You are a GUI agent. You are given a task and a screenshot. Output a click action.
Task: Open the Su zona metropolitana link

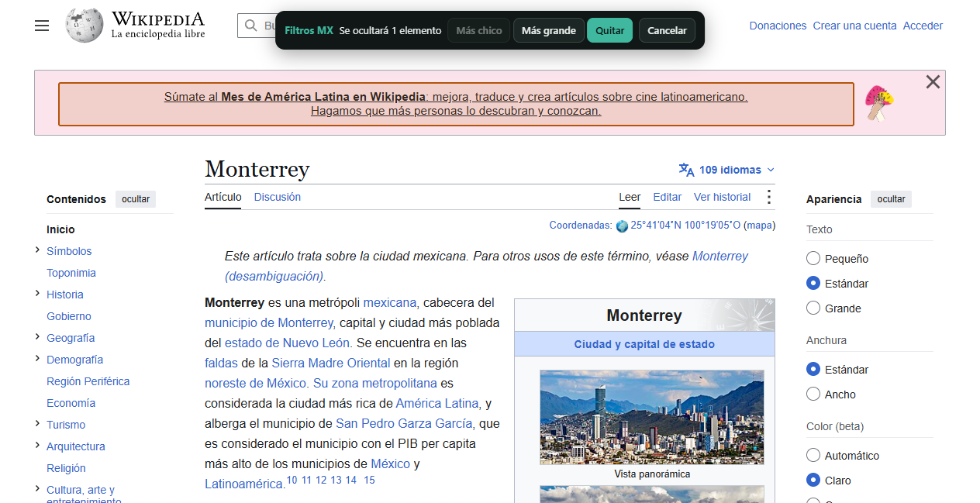click(x=374, y=383)
